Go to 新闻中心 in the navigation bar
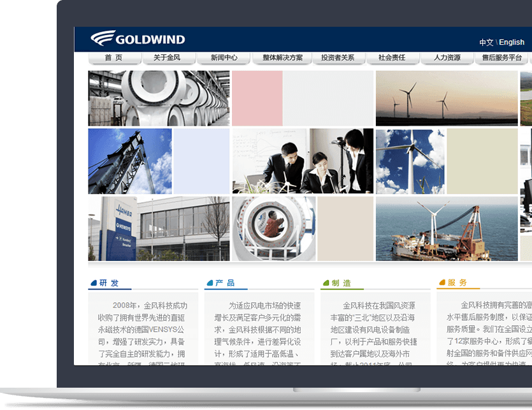Viewport: 532px width, 410px height. (224, 58)
